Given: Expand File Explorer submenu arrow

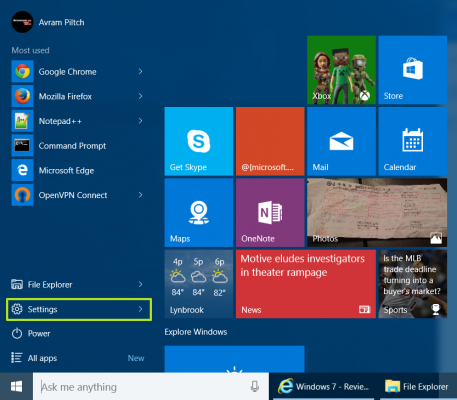Looking at the screenshot, I should [140, 284].
